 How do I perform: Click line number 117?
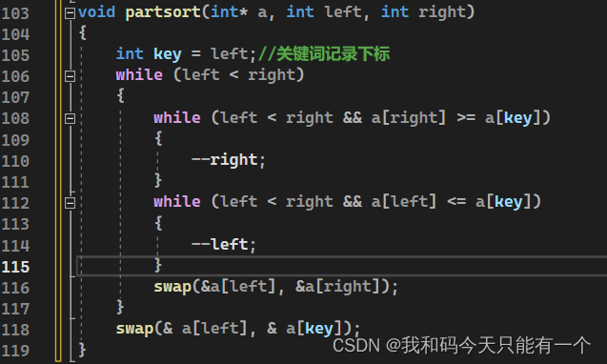[15, 309]
